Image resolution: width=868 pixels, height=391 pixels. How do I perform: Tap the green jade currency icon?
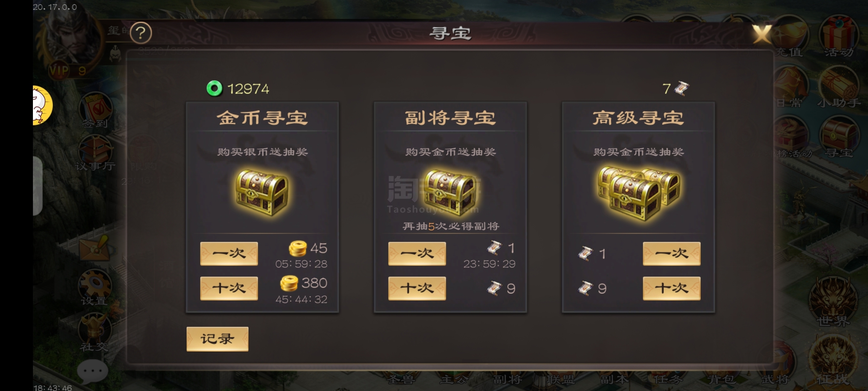214,88
